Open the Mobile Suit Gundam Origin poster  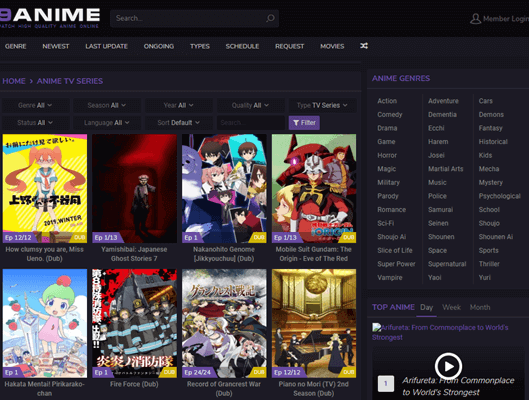[x=314, y=188]
